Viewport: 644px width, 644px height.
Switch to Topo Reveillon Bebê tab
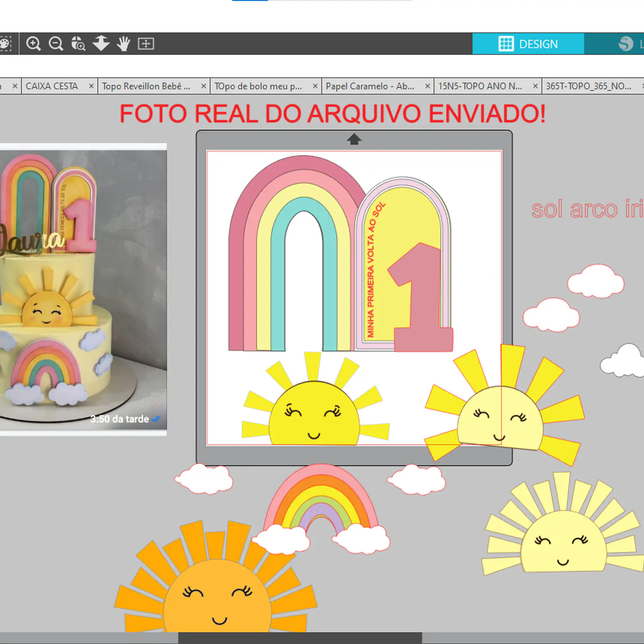(146, 86)
